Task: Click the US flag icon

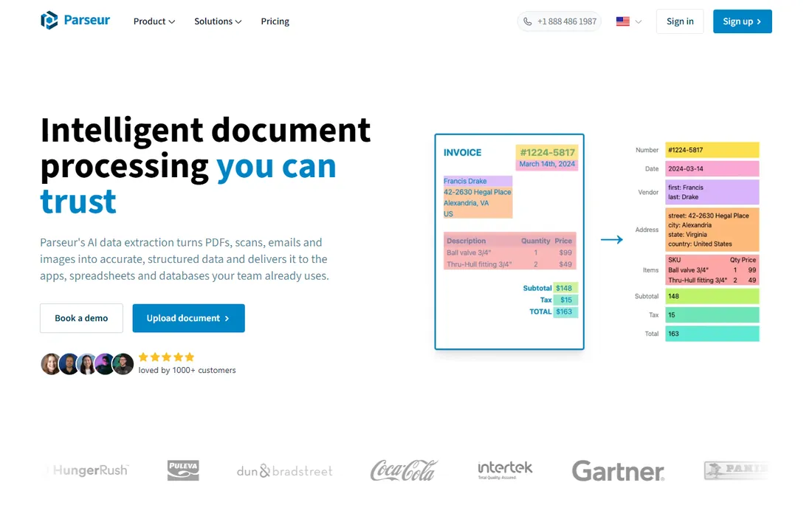Action: [x=622, y=21]
